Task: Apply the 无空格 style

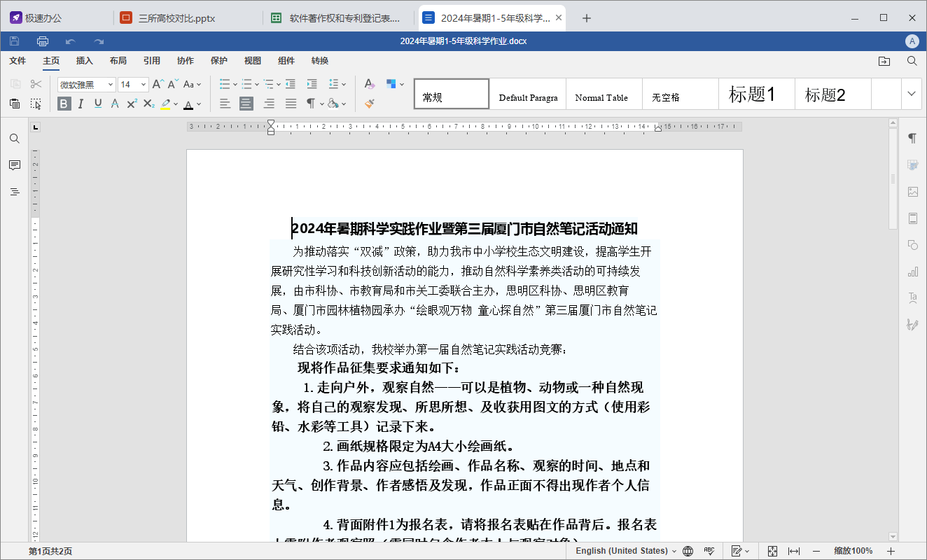Action: [x=681, y=94]
